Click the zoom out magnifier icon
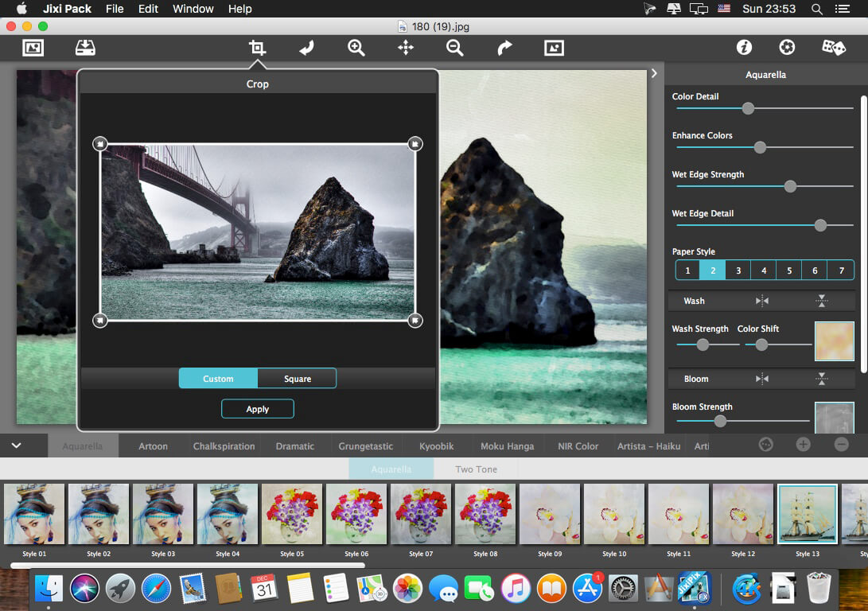The image size is (868, 611). (454, 48)
